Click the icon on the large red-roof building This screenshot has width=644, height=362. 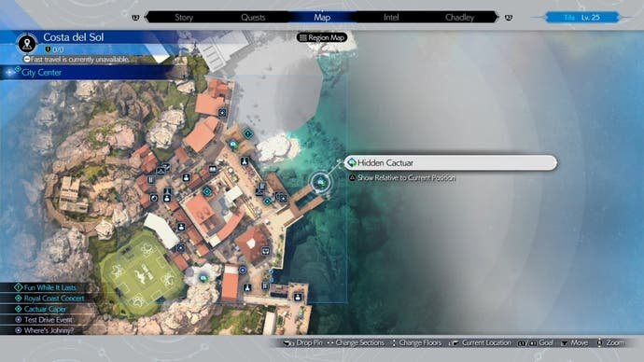(x=266, y=251)
